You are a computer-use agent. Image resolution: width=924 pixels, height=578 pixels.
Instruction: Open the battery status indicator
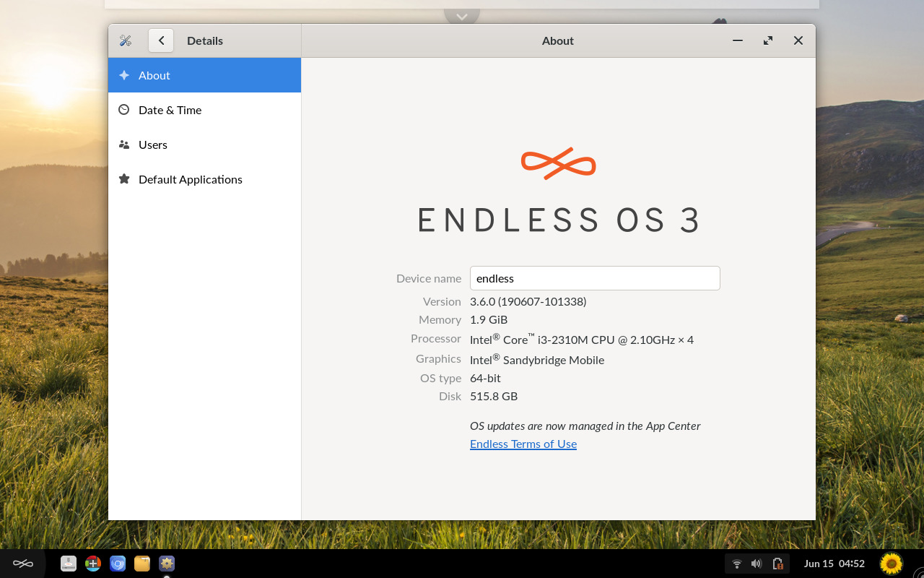click(x=779, y=563)
